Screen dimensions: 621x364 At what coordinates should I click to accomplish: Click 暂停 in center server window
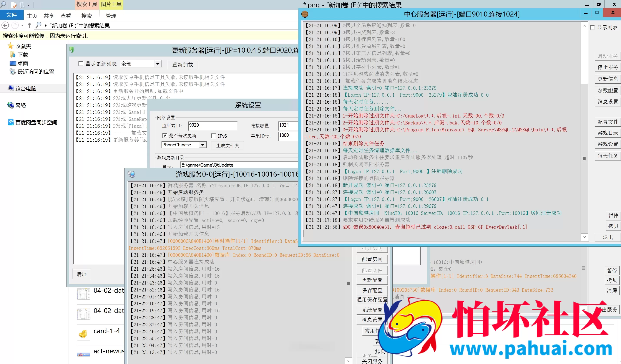(613, 216)
